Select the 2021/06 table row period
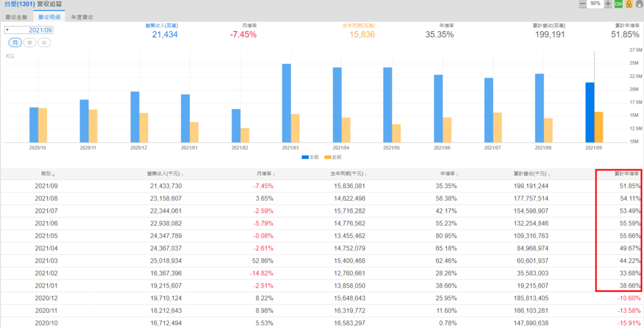644x328 pixels. (47, 223)
